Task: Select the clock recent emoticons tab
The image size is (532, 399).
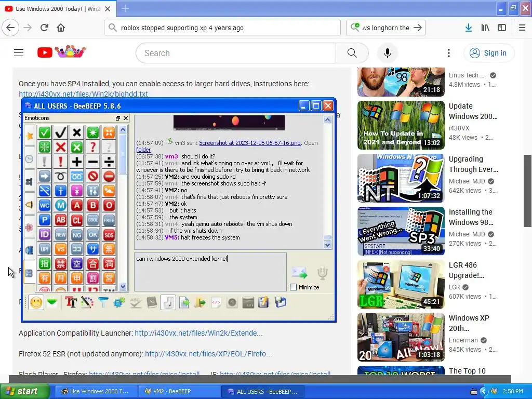Action: coord(30,158)
